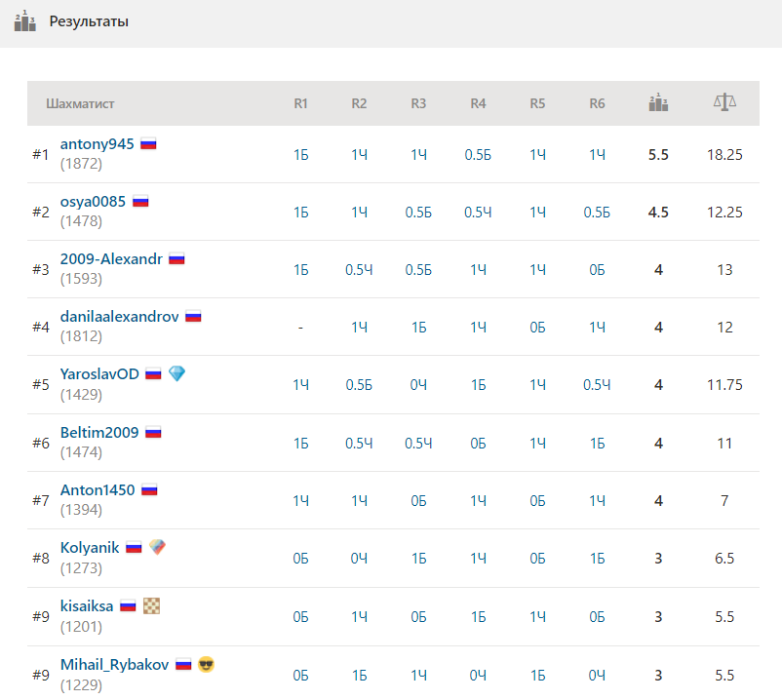Open Beltim2009's R4 result 0Б

click(x=478, y=443)
